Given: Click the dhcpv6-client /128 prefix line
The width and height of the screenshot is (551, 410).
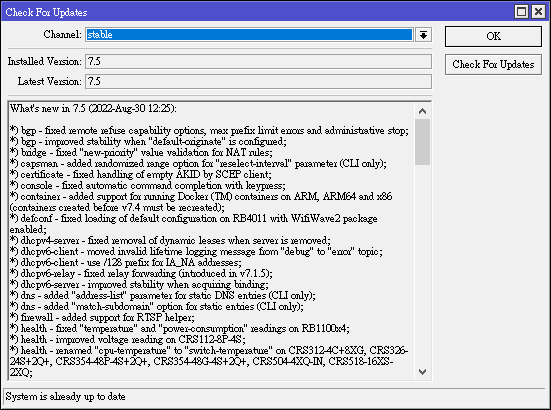Looking at the screenshot, I should pyautogui.click(x=126, y=262).
